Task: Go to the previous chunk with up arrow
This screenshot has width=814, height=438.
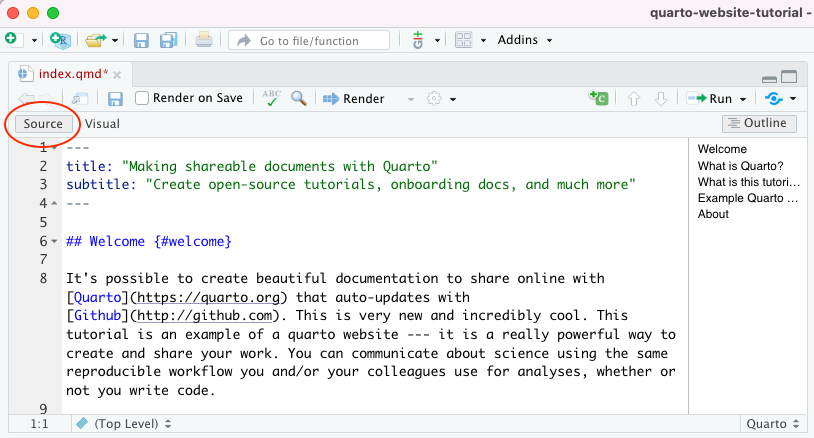Action: pos(633,98)
